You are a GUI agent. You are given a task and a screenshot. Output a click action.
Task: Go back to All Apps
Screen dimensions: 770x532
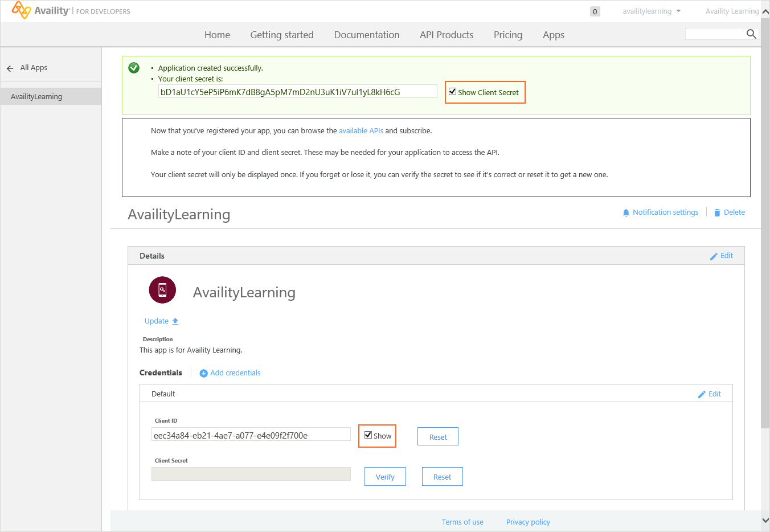click(34, 68)
